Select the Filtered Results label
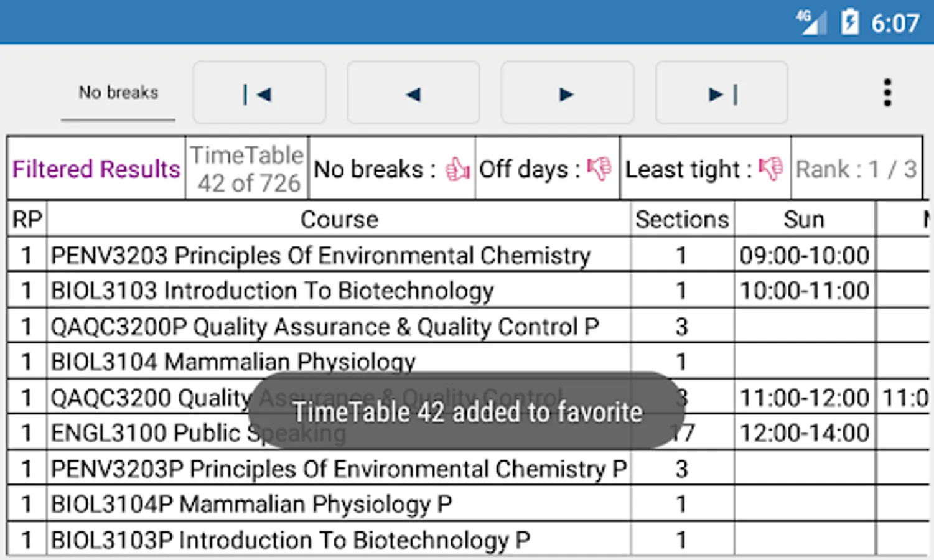Viewport: 934px width, 560px height. click(x=96, y=169)
